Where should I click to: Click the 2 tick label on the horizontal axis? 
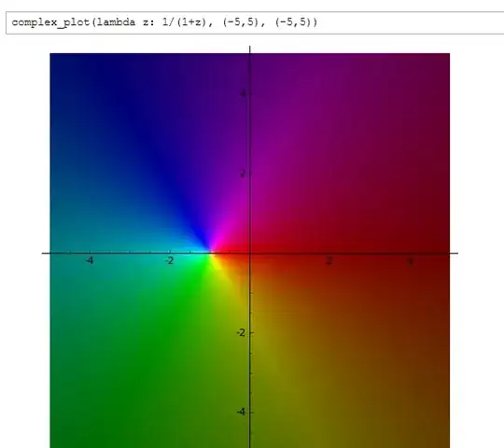click(329, 260)
